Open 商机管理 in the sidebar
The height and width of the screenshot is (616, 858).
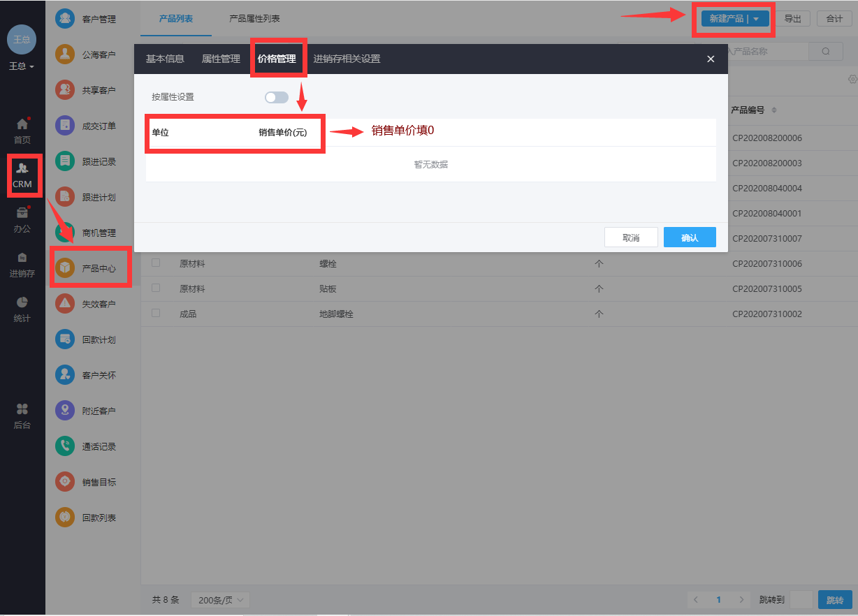[x=85, y=233]
